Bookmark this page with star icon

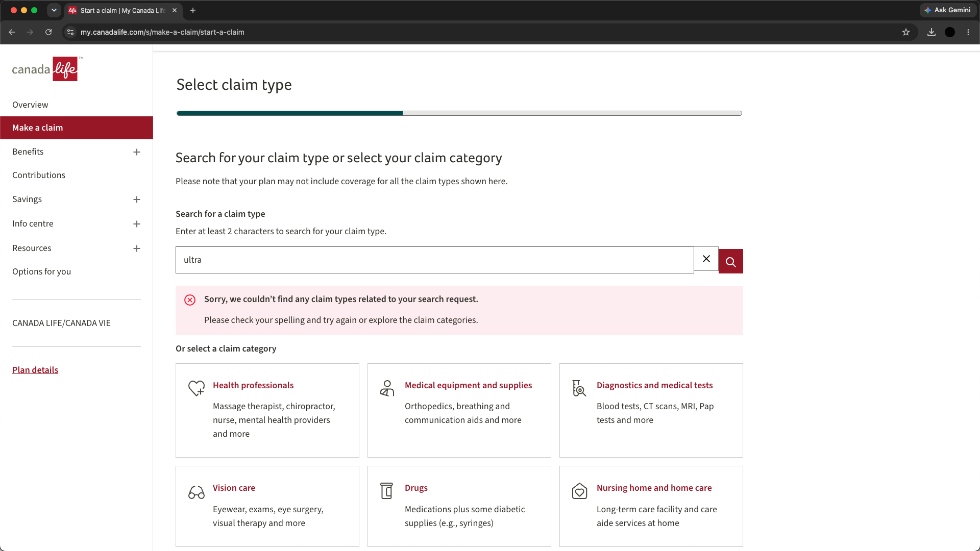point(906,32)
